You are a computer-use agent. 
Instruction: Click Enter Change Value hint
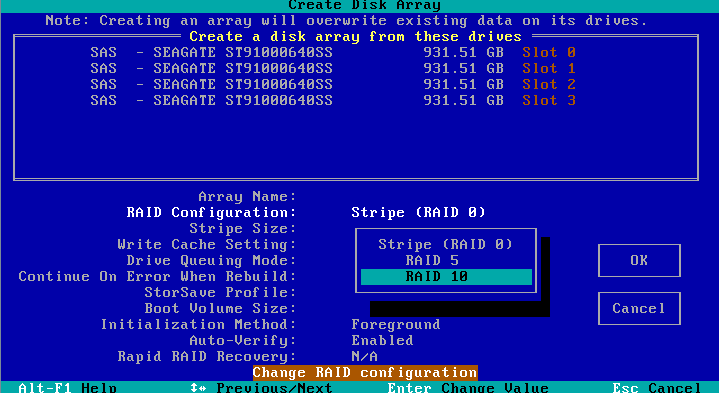coord(468,388)
